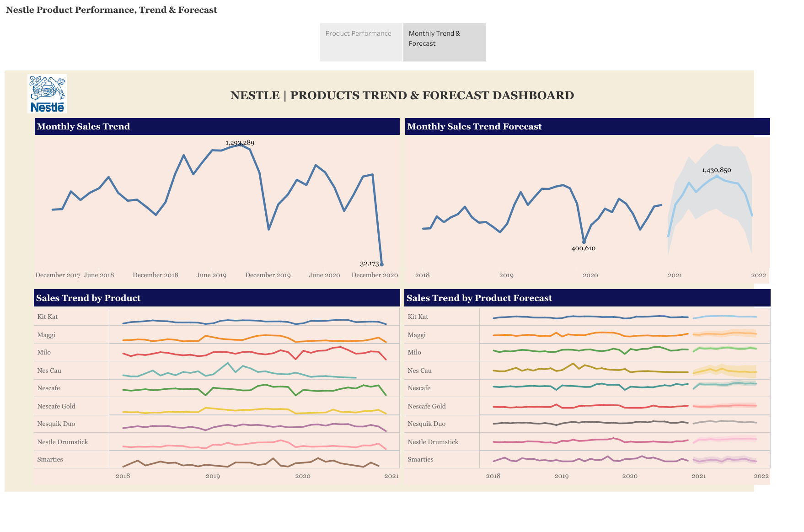This screenshot has height=532, width=804.
Task: Click Monthly Sales Trend Forecast header
Action: click(474, 127)
